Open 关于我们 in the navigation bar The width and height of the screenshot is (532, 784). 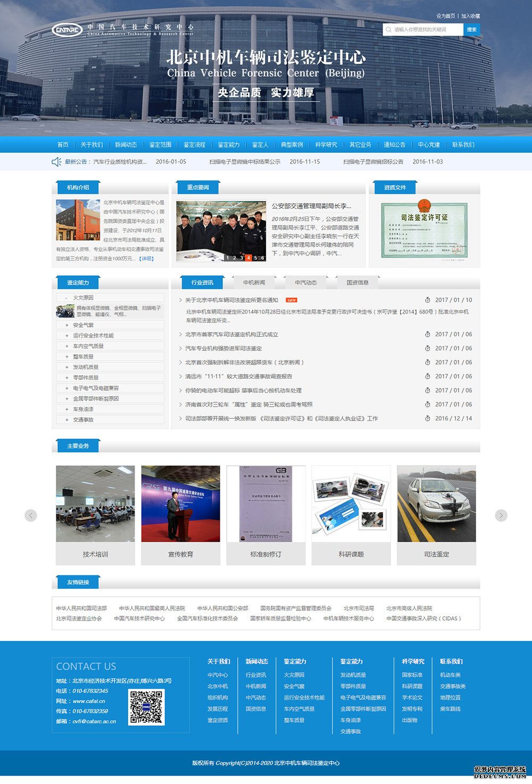tap(92, 145)
